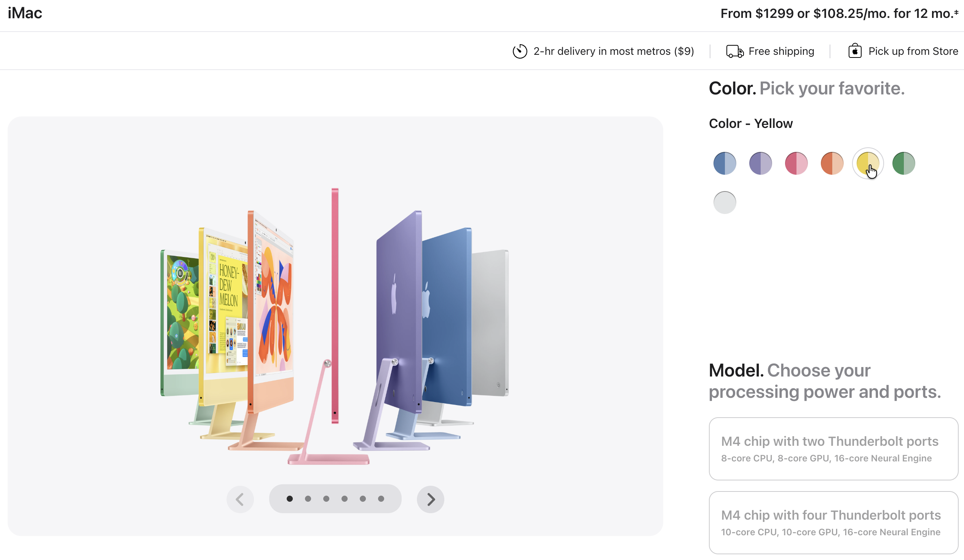Go to next gallery image arrow

click(x=430, y=499)
